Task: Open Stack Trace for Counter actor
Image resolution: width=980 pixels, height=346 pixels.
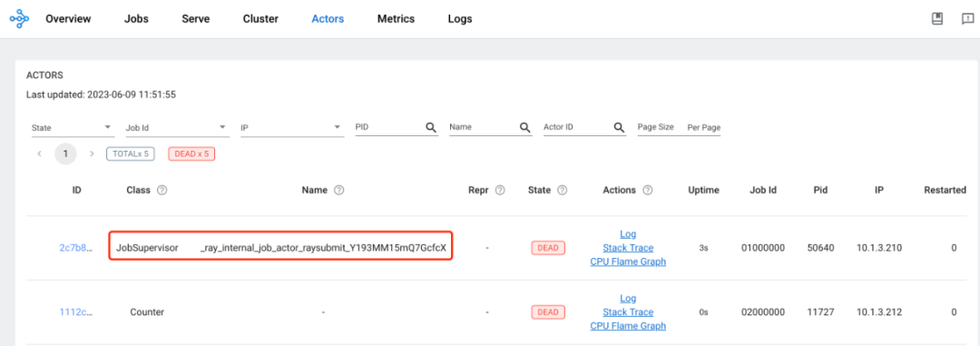Action: click(x=628, y=312)
